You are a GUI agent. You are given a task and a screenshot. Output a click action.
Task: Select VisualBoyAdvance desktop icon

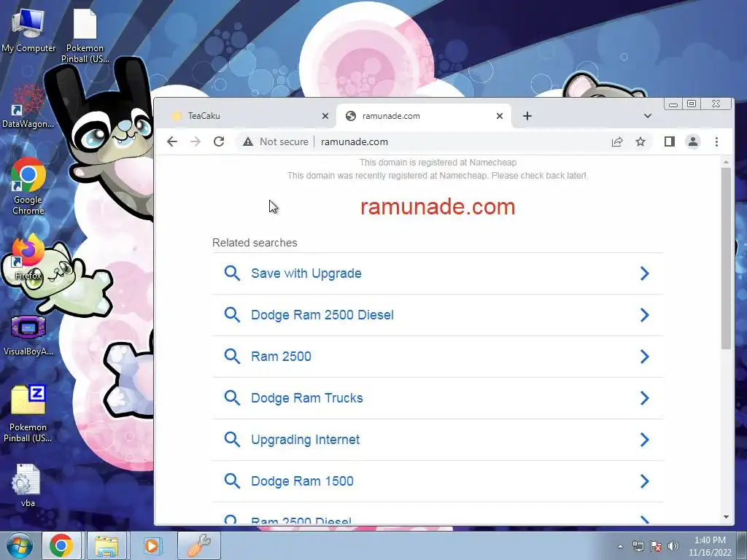click(28, 335)
